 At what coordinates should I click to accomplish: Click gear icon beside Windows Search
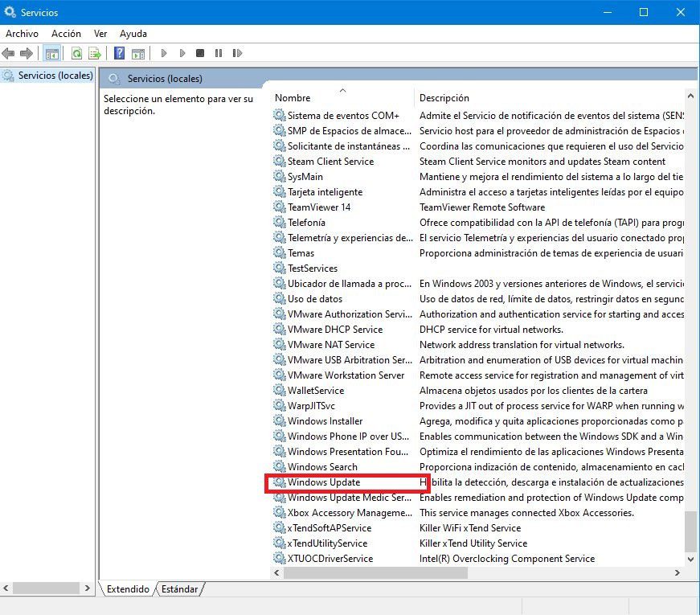click(x=280, y=466)
